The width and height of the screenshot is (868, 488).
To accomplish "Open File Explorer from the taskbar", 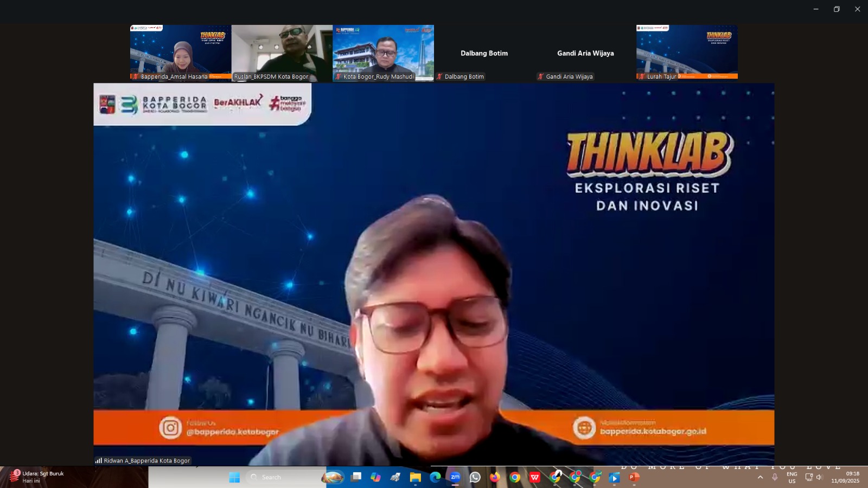I will tap(416, 477).
